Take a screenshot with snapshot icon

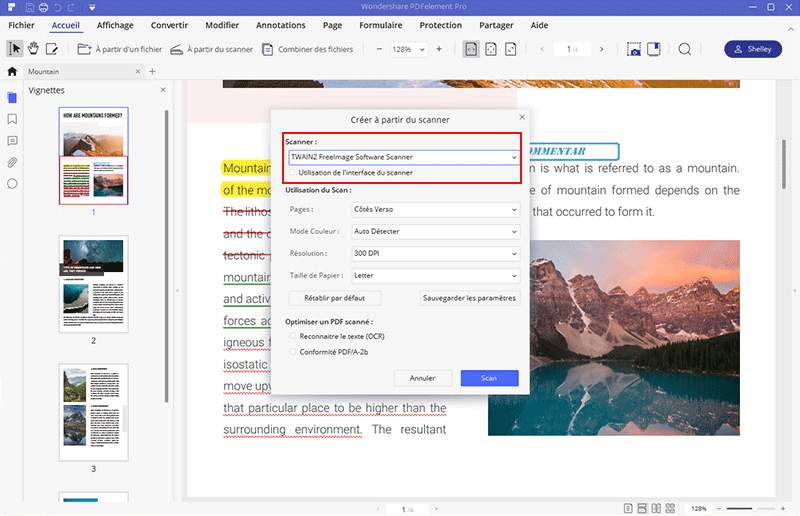click(634, 49)
